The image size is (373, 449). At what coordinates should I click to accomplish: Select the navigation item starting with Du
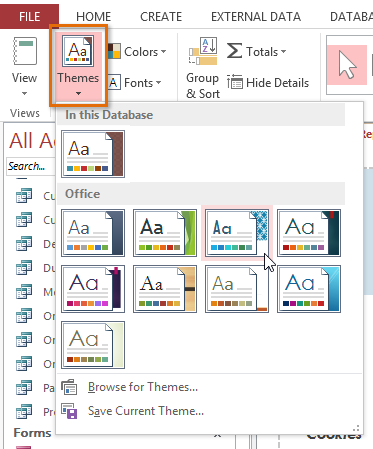pos(35,268)
